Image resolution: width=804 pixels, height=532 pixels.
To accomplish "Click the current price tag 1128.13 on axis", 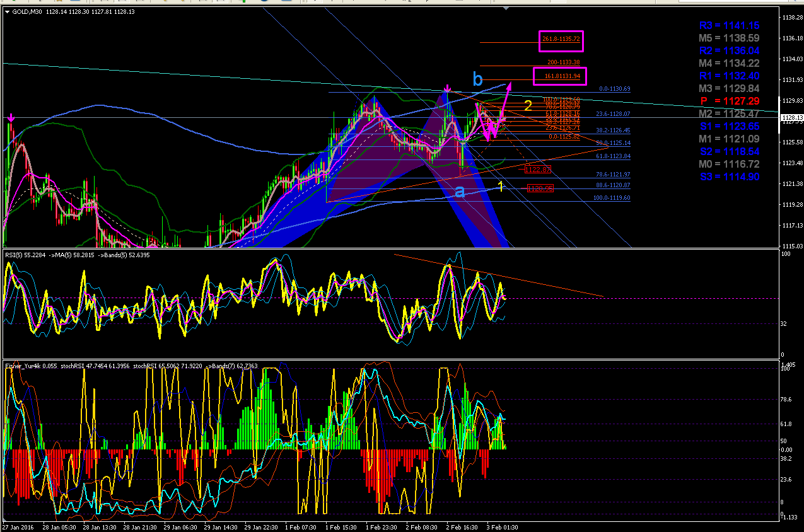I will point(791,118).
